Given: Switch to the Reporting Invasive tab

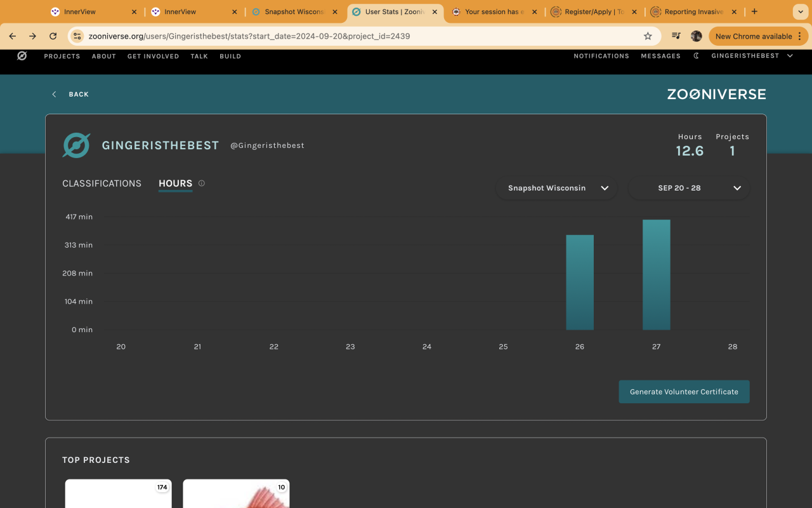Looking at the screenshot, I should pyautogui.click(x=694, y=11).
